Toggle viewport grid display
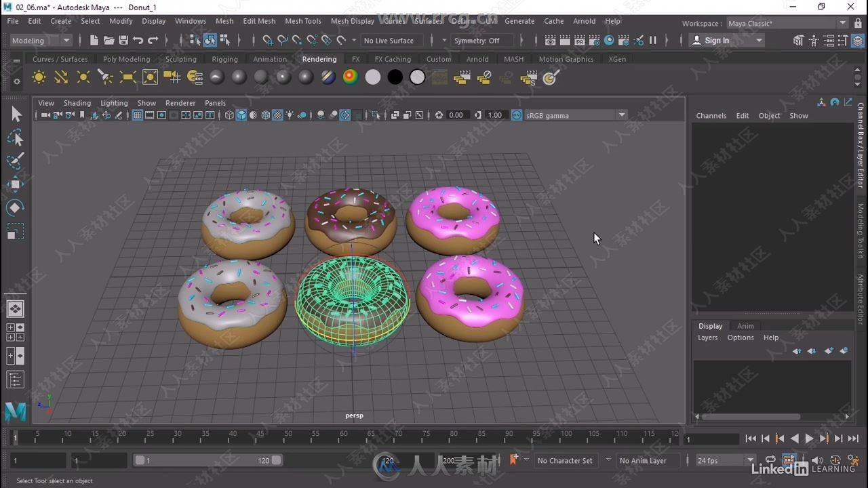This screenshot has width=868, height=488. tap(137, 115)
